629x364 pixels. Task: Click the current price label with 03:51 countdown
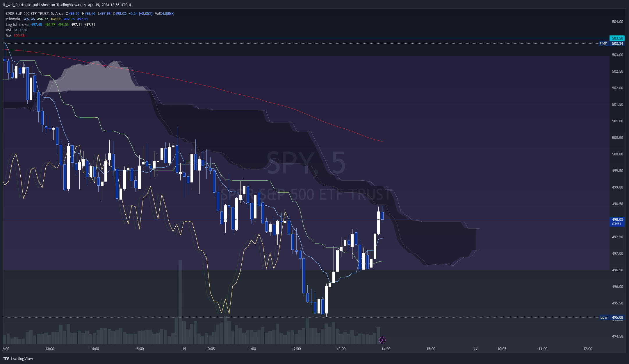click(617, 222)
